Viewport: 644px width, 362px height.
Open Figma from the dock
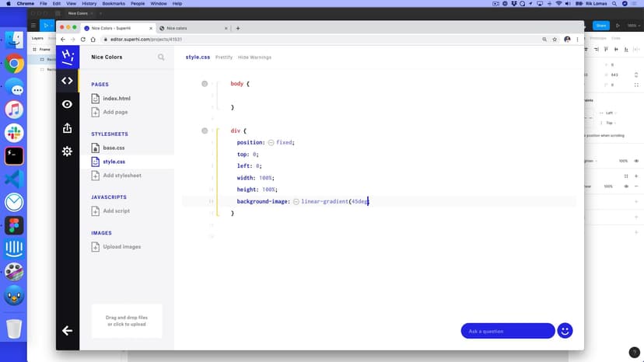tap(14, 225)
